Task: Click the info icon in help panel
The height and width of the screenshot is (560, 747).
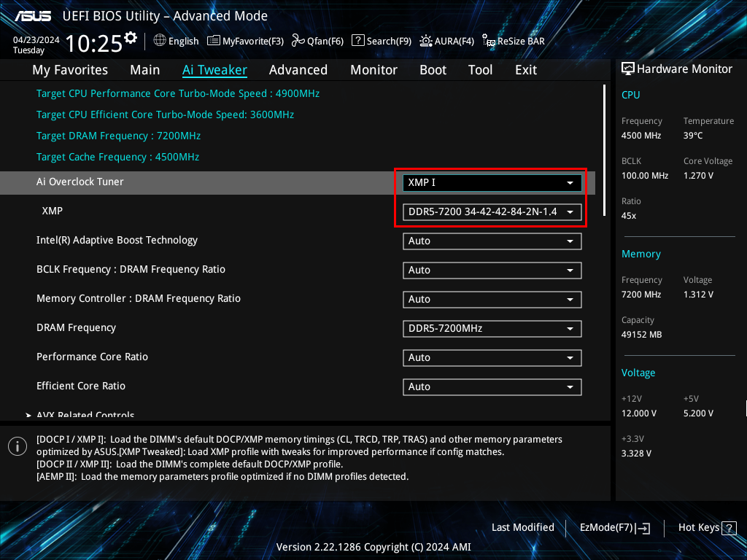Action: (x=18, y=446)
